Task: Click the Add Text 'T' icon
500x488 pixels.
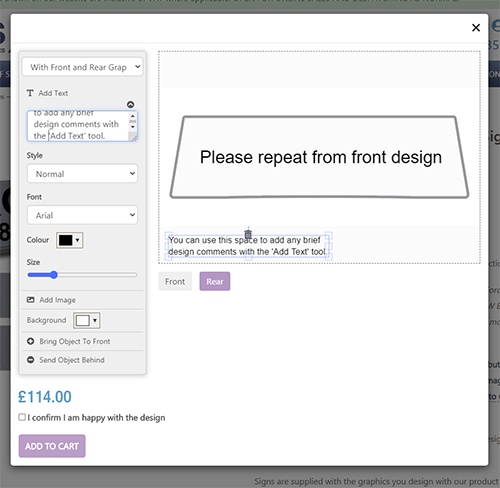Action: point(30,93)
